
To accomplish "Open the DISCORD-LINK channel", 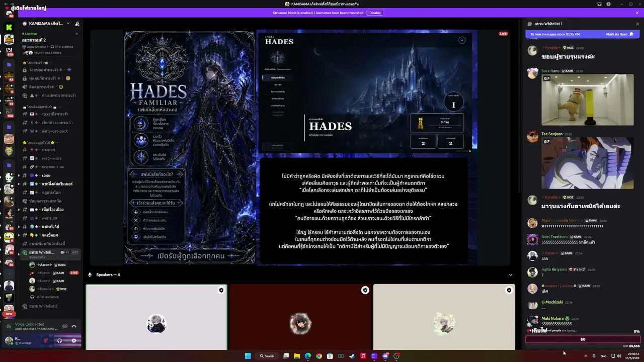I will click(x=50, y=167).
